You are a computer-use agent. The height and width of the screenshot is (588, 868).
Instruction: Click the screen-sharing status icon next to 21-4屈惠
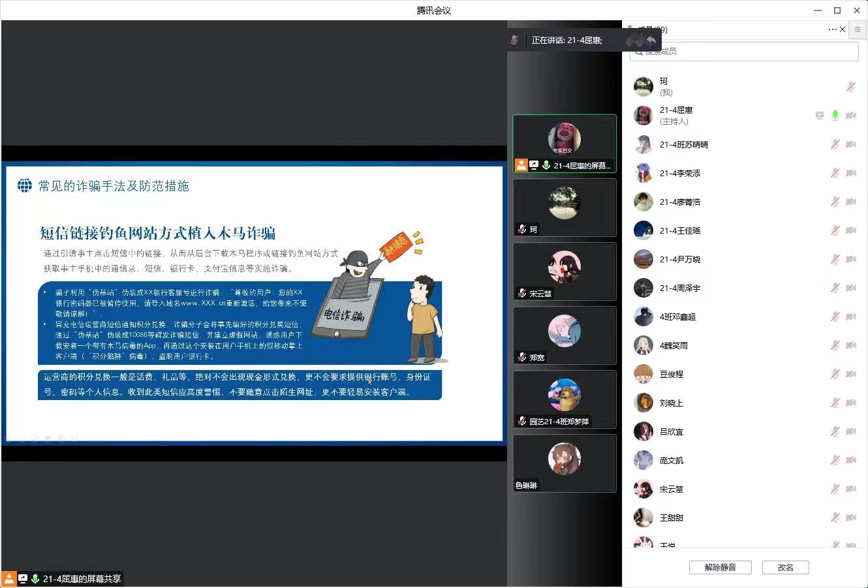point(819,115)
